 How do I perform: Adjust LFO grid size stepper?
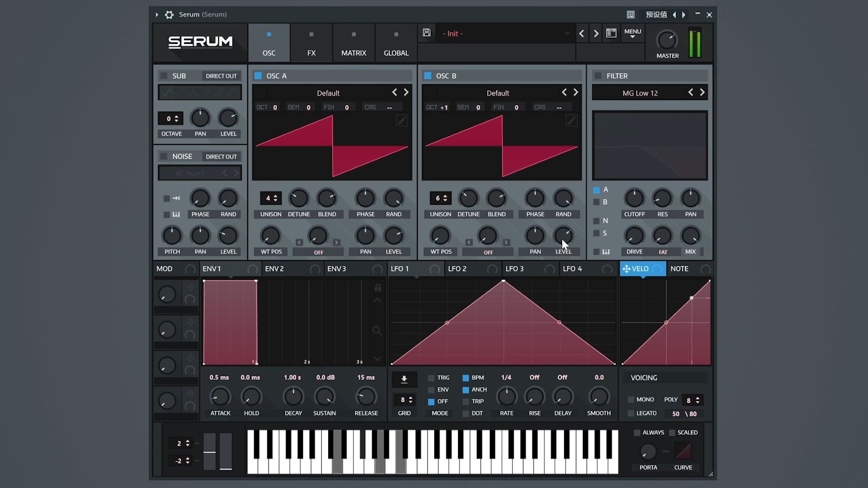404,400
